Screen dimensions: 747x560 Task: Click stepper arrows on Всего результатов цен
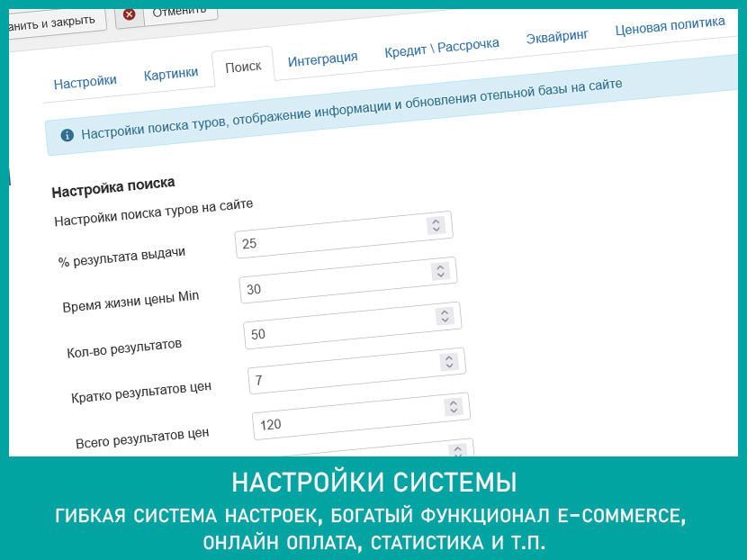coord(454,407)
